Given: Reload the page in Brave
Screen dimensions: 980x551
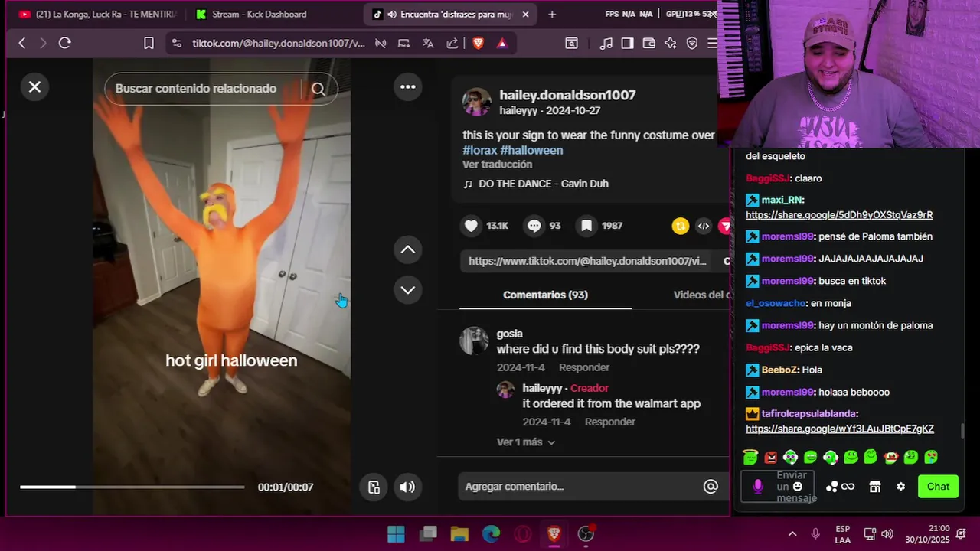Looking at the screenshot, I should coord(65,44).
